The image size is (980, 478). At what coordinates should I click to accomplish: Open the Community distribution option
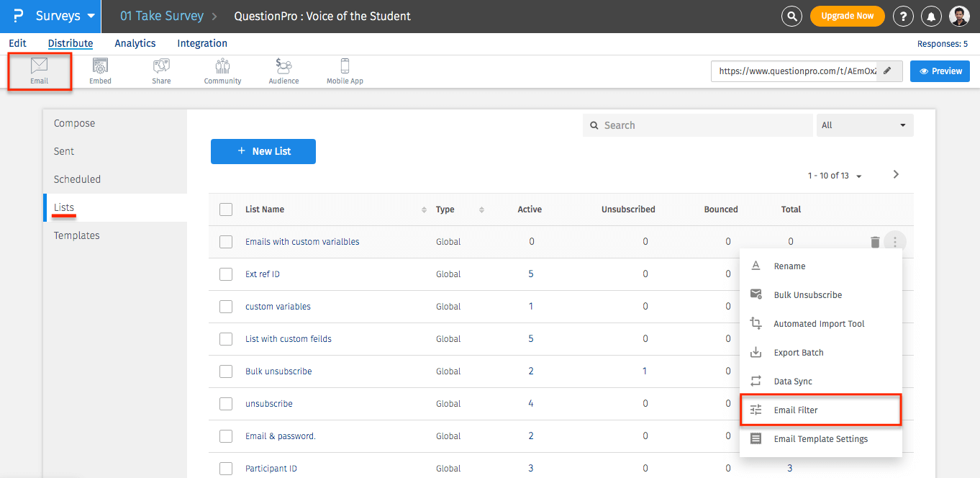[222, 71]
